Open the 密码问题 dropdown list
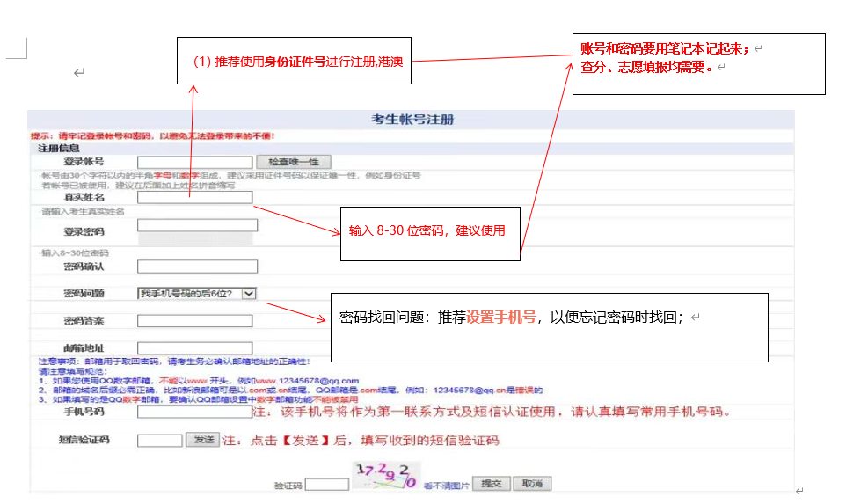The width and height of the screenshot is (846, 504). click(x=197, y=293)
